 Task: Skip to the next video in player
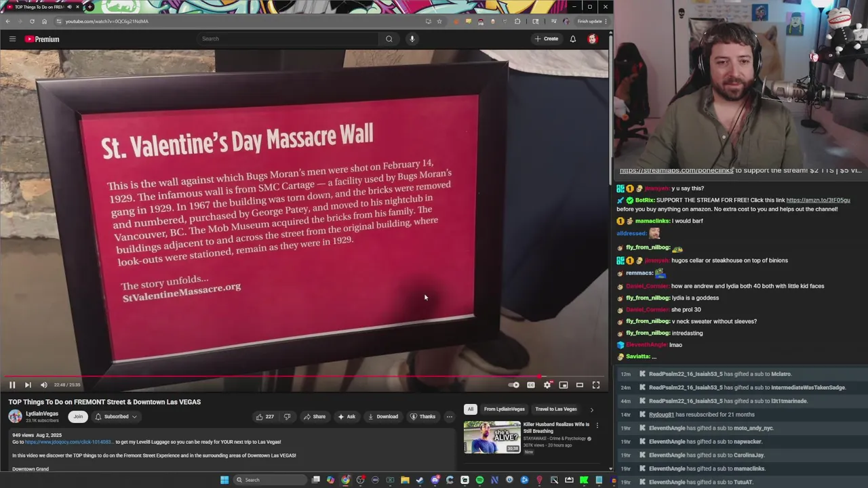click(x=28, y=385)
